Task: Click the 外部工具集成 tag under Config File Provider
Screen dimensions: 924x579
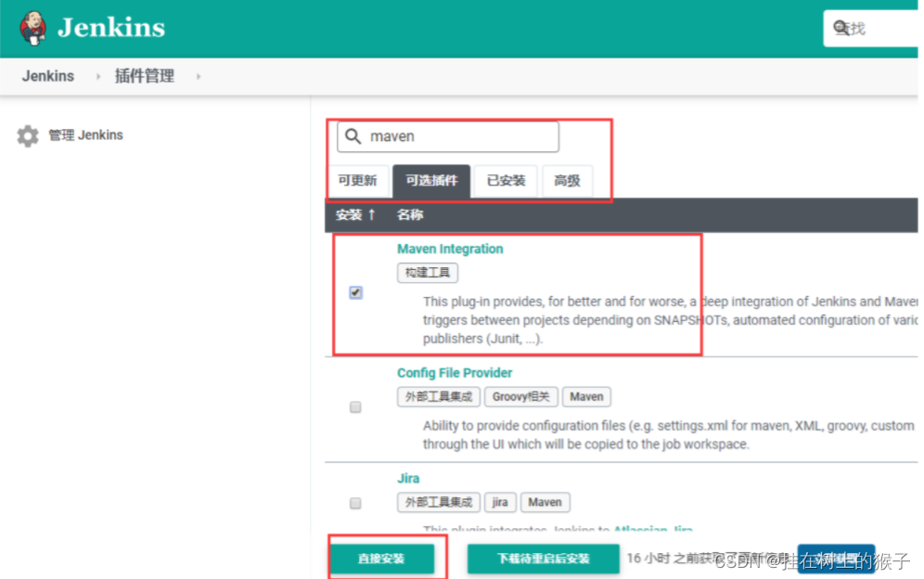Action: 439,397
